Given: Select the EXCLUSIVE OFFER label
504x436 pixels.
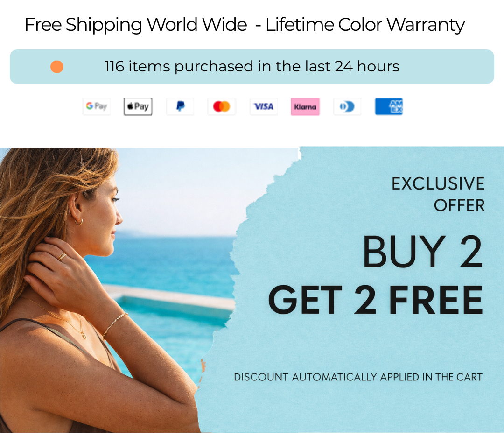Looking at the screenshot, I should (438, 194).
